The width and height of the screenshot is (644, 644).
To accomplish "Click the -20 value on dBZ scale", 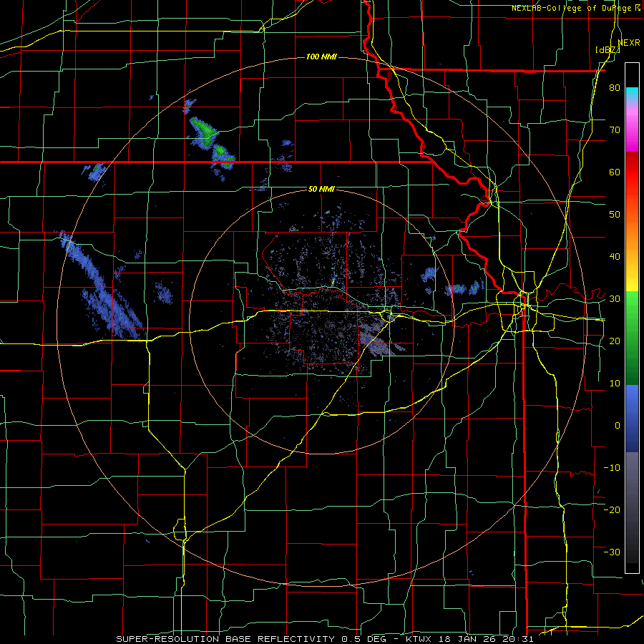I will (x=612, y=509).
